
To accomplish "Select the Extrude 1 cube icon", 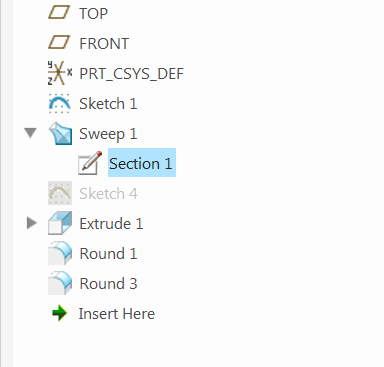I will click(60, 223).
